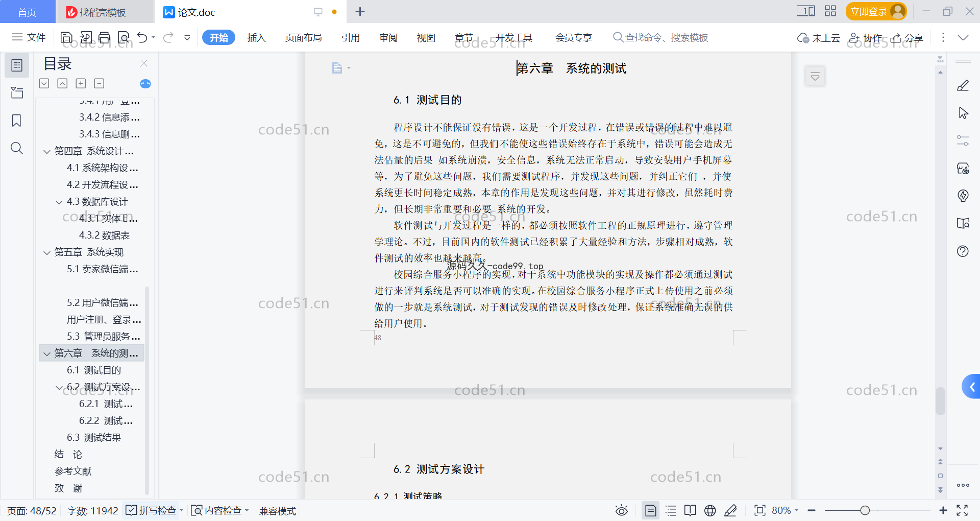980x521 pixels.
Task: Collapse 第五章 系统实现 tree node
Action: pos(47,253)
